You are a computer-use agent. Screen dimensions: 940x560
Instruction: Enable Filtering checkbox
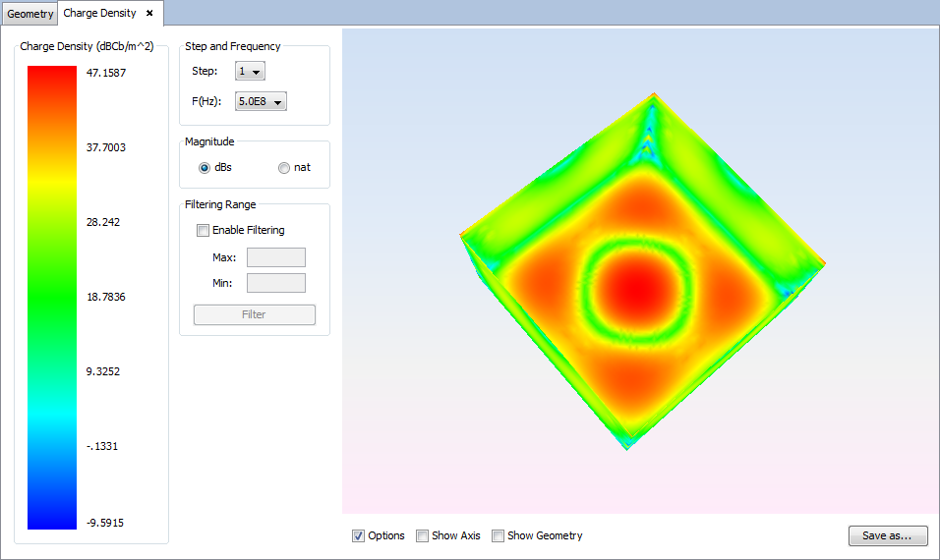click(x=204, y=231)
